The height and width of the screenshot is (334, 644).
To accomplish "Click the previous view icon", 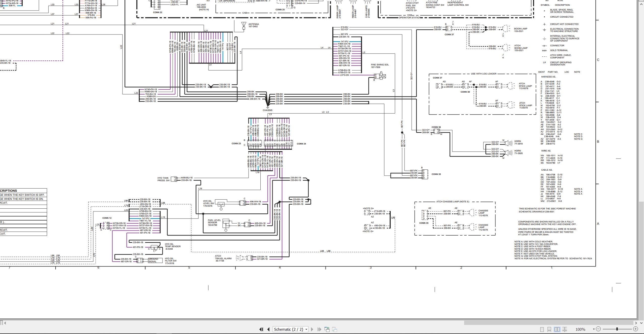I will click(x=327, y=329).
